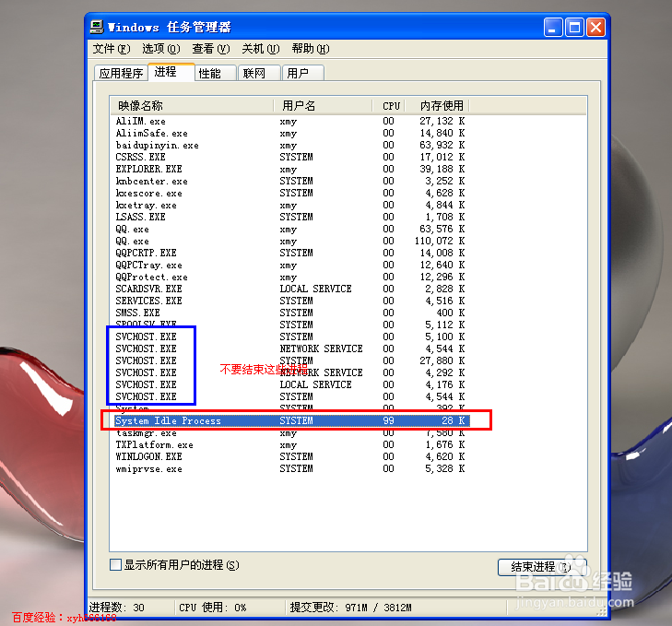
Task: Select the QQProtect.exe process
Action: [290, 278]
